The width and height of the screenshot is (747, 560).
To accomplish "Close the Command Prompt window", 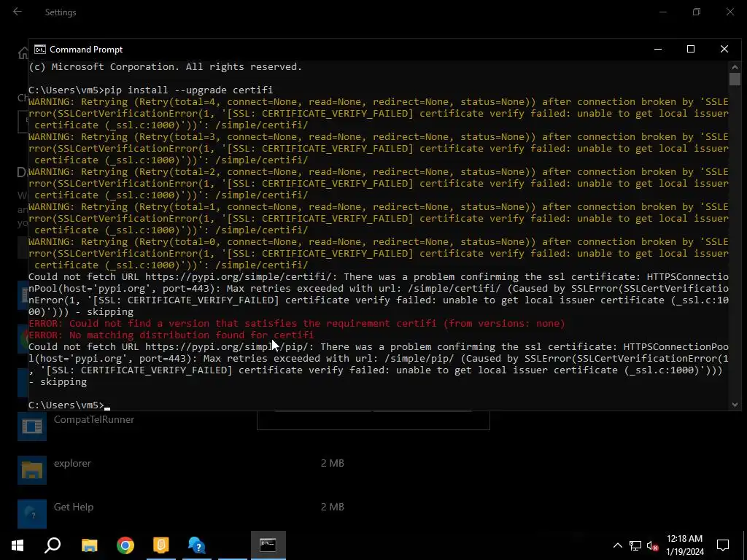I will (x=724, y=49).
